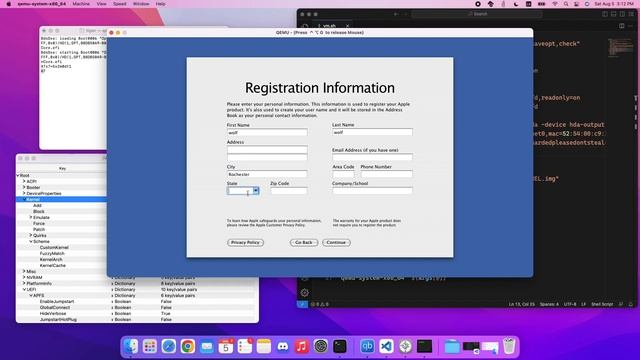640x360 pixels.
Task: Change UTF-8 encoding in status bar
Action: click(569, 304)
